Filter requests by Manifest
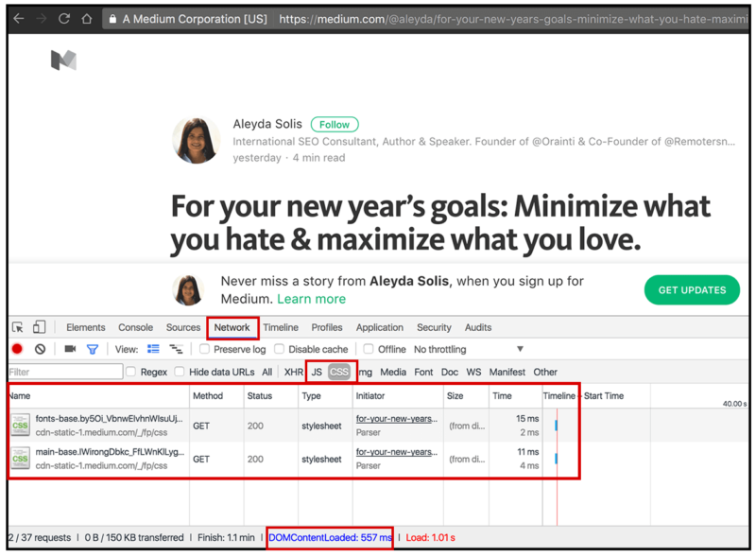This screenshot has height=557, width=756. (x=507, y=372)
